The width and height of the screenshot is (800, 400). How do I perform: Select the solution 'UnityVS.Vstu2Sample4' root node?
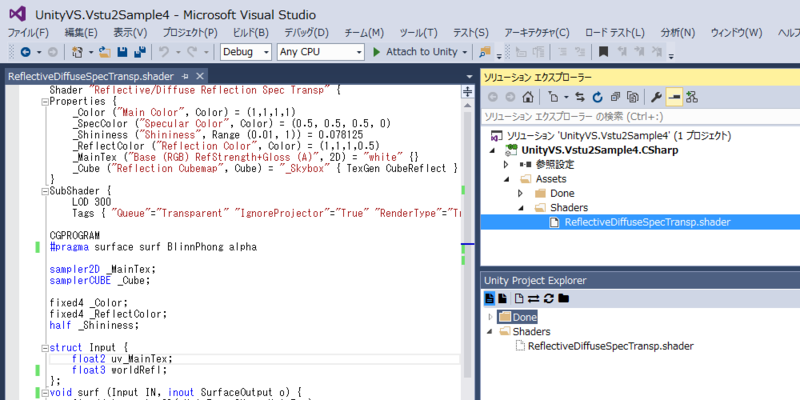[x=618, y=136]
